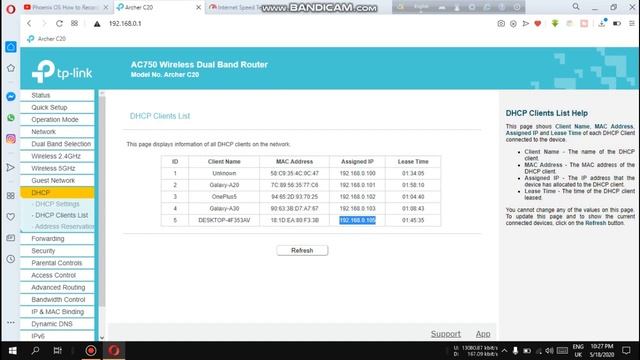The image size is (640, 360).
Task: Open downloads icon in toolbar
Action: coord(602,24)
